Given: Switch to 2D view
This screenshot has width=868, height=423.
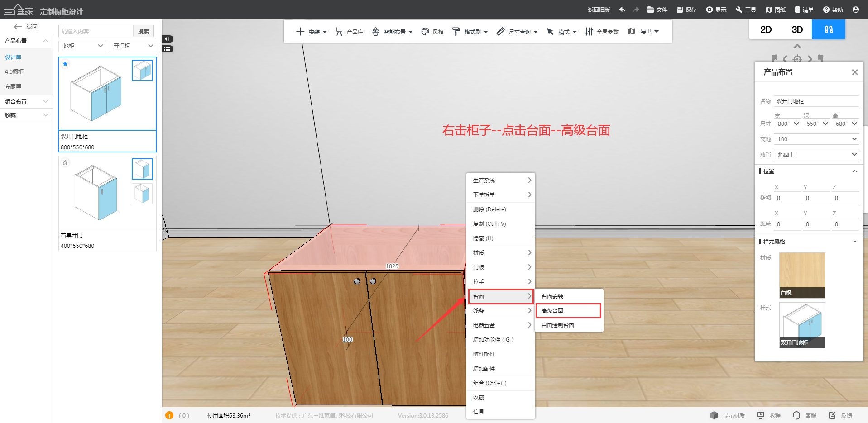Looking at the screenshot, I should tap(766, 29).
